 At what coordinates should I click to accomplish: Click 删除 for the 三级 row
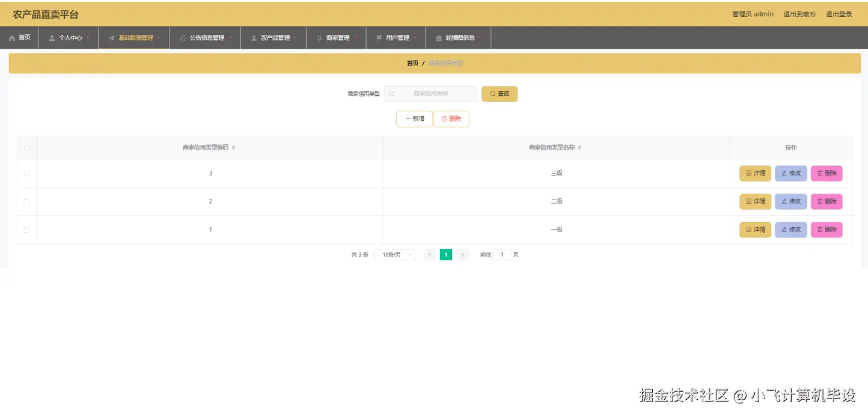[827, 173]
